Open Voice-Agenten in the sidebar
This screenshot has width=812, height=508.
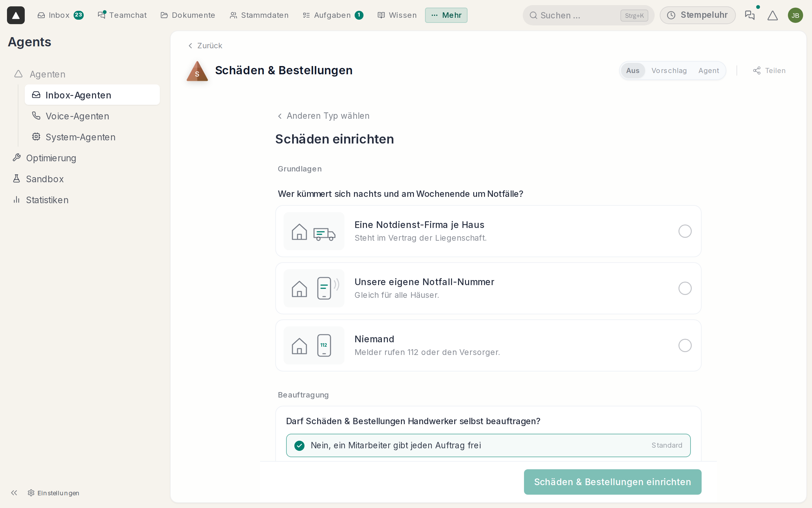(x=92, y=116)
